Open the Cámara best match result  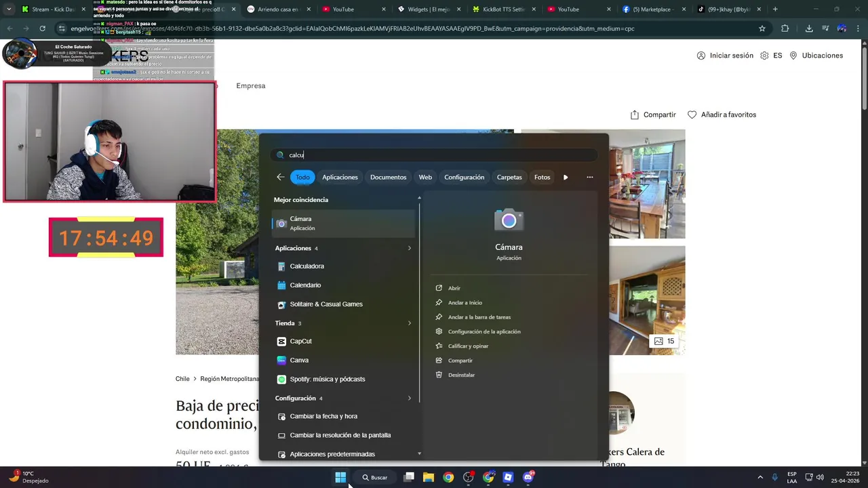pyautogui.click(x=344, y=223)
